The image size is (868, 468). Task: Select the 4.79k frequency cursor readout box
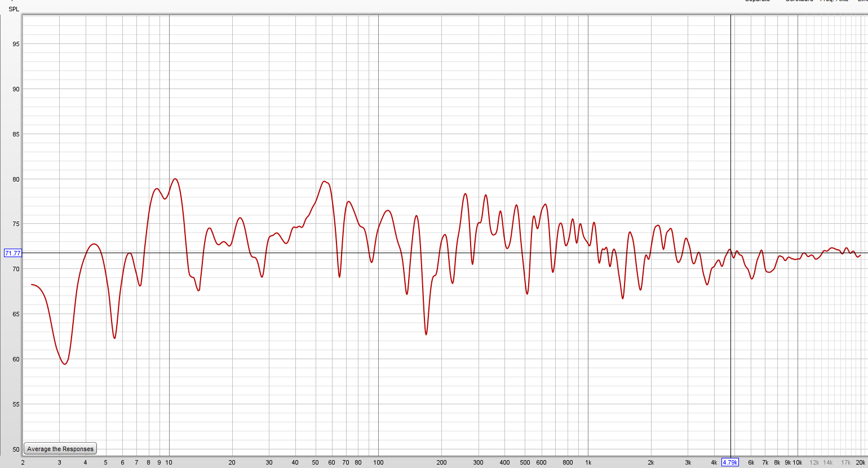[730, 462]
